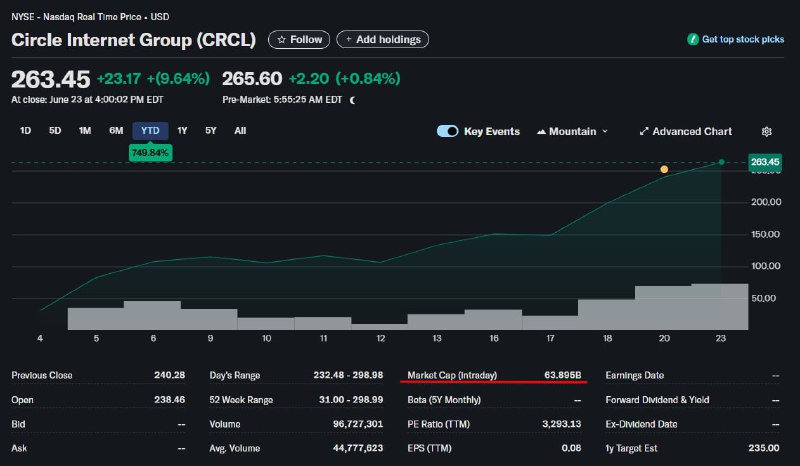Click the Ask label
This screenshot has width=800, height=466.
pyautogui.click(x=19, y=448)
